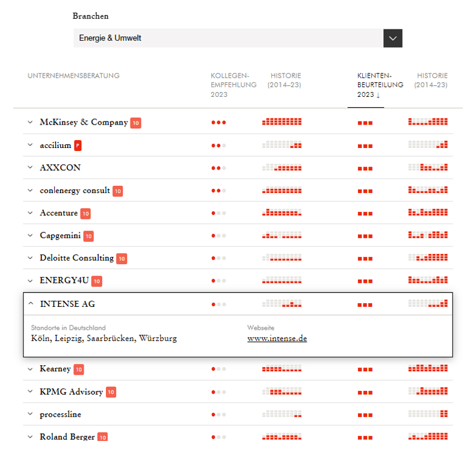Click the '10' badge next to McKinsey & Company
This screenshot has height=459, width=476.
coord(136,123)
